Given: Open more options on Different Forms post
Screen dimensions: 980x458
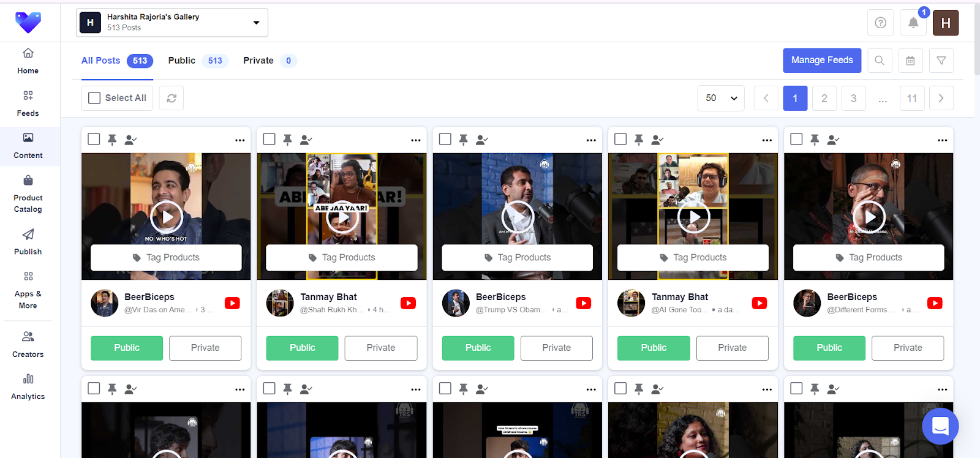Looking at the screenshot, I should (x=943, y=140).
